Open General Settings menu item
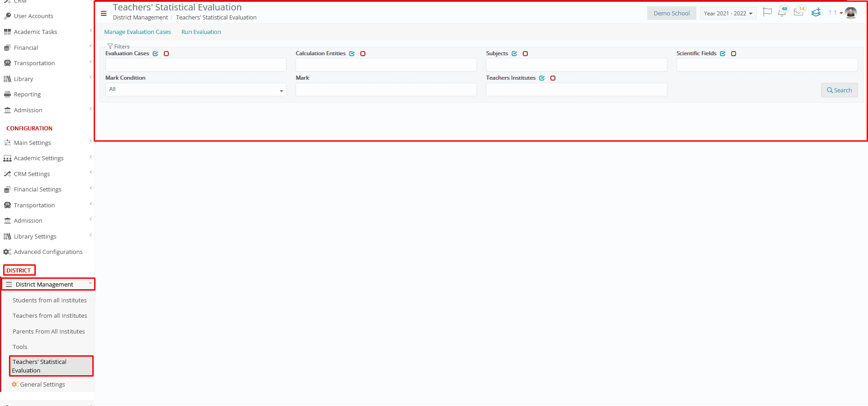Image resolution: width=868 pixels, height=406 pixels. coord(43,384)
